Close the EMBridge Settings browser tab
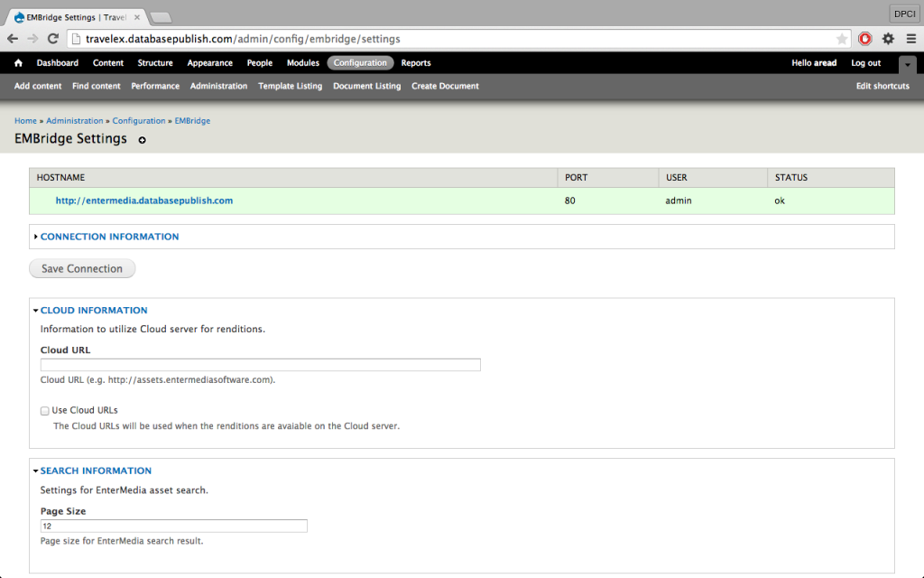The image size is (924, 578). coord(137,18)
